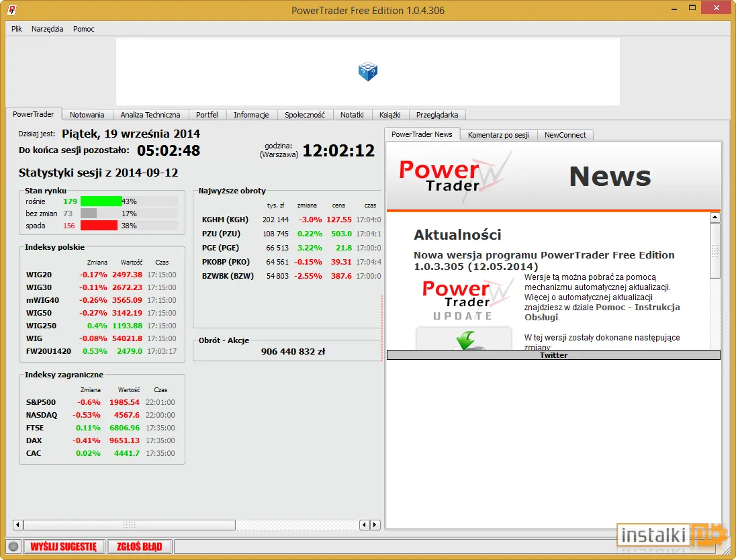
Task: Click the S&P500 index row
Action: coord(101,402)
